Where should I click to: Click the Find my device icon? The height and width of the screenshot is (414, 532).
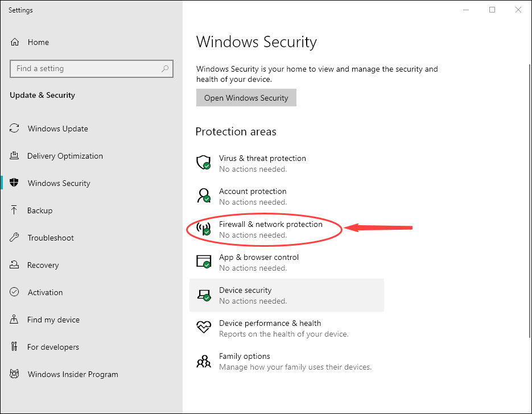pyautogui.click(x=14, y=320)
